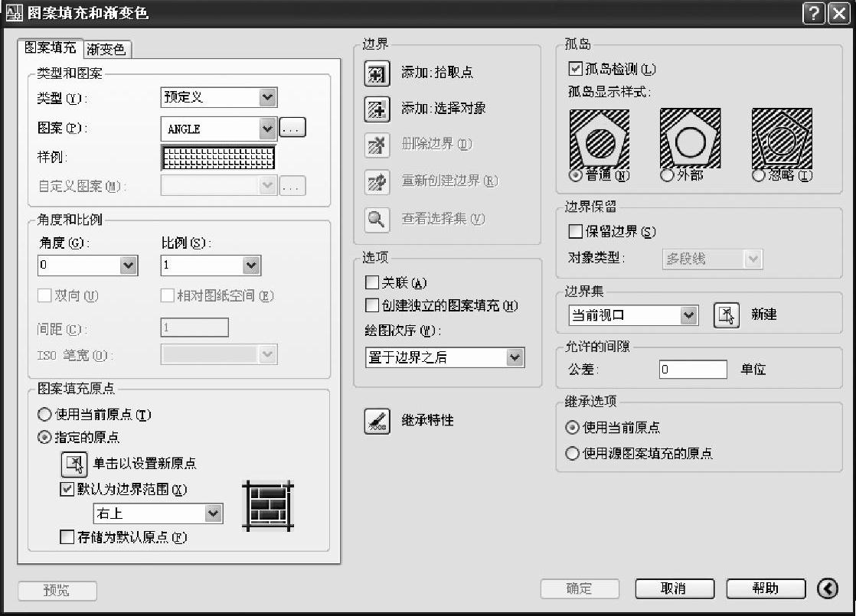Toggle Associative checkbox (关联)
The image size is (856, 616).
click(x=372, y=282)
